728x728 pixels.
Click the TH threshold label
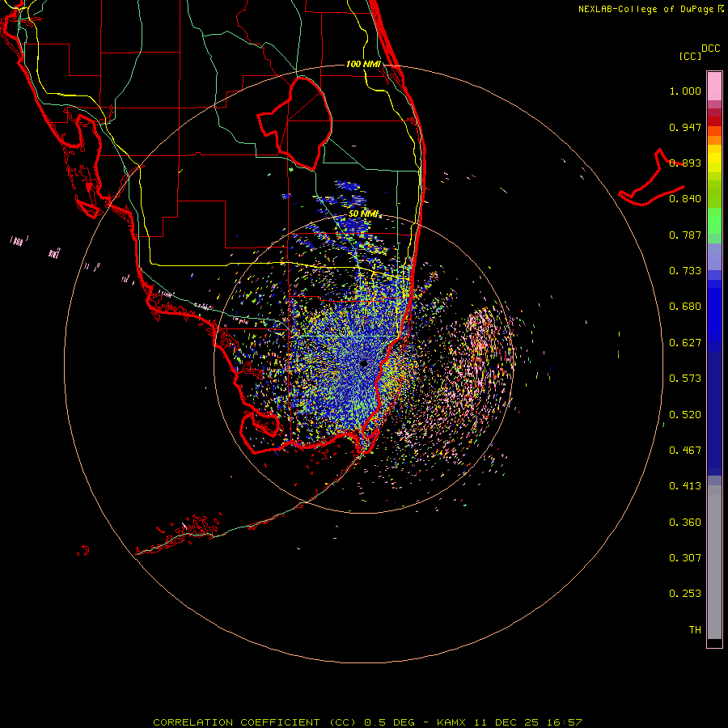(x=695, y=630)
